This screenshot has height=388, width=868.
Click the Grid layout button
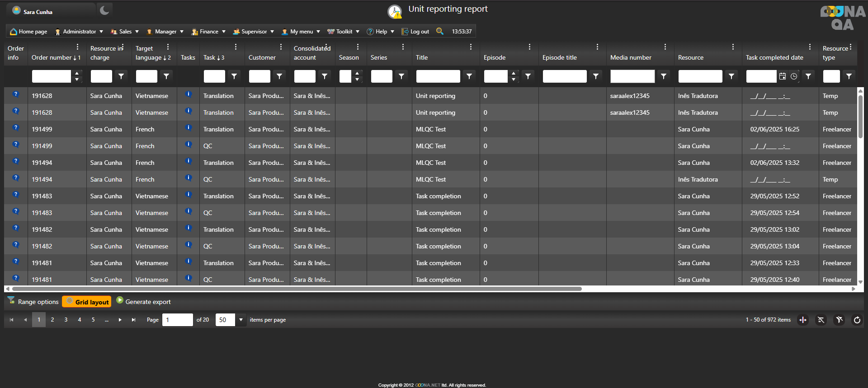[87, 302]
